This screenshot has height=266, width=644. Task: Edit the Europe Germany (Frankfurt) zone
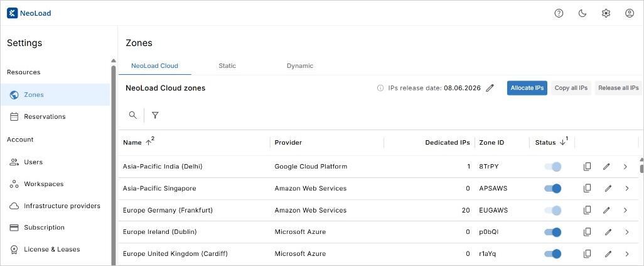(606, 210)
